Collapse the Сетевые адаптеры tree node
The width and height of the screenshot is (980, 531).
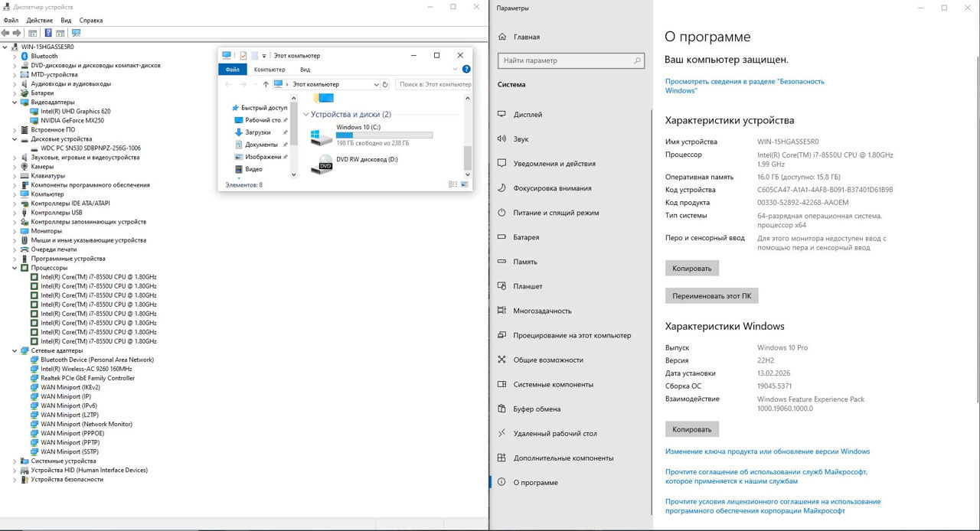point(15,350)
